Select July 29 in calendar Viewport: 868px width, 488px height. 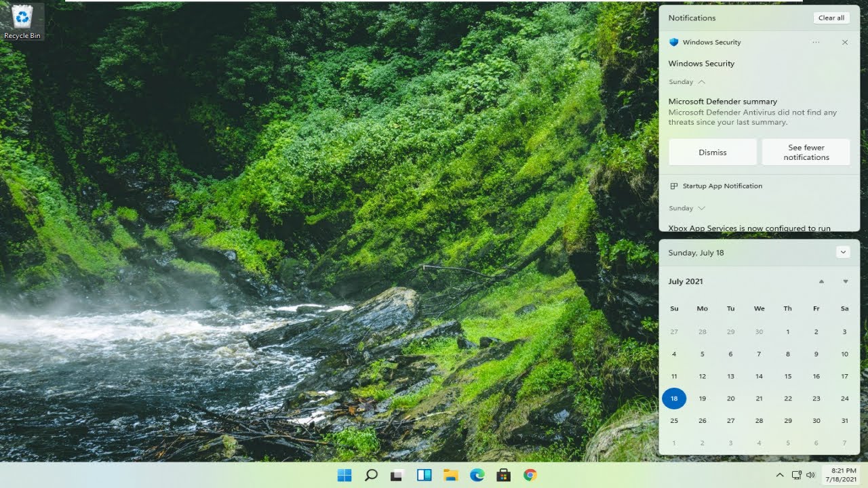tap(788, 421)
